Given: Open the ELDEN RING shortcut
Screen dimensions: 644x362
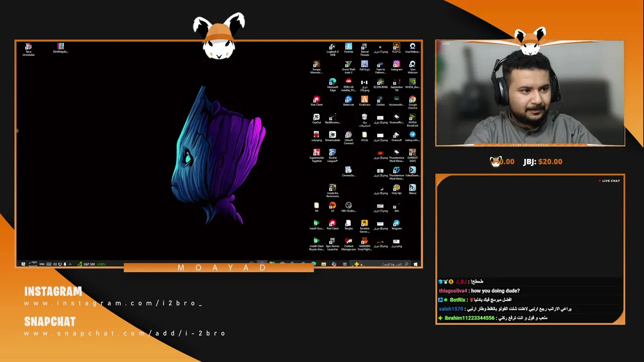Looking at the screenshot, I should coord(381,83).
